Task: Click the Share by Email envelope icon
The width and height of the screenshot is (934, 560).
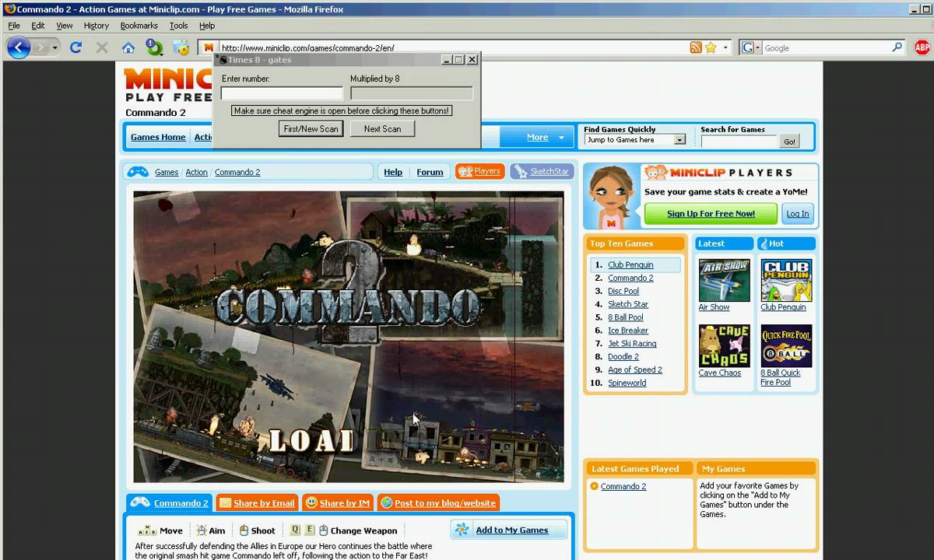Action: pos(225,503)
